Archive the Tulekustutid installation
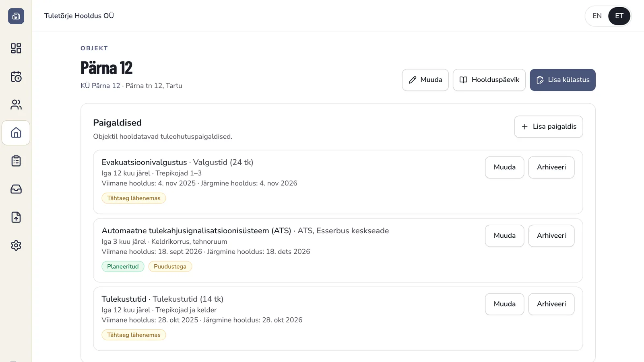Screen dimensions: 644x362 [x=551, y=304]
